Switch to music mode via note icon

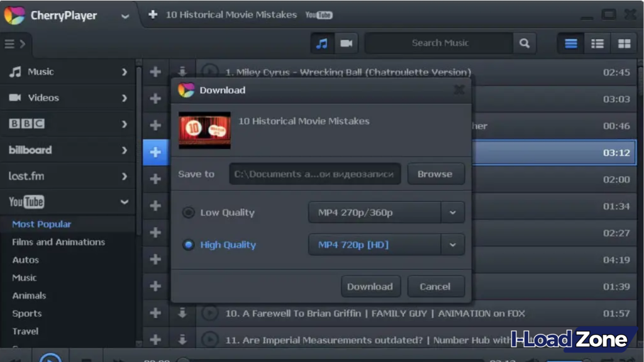323,43
